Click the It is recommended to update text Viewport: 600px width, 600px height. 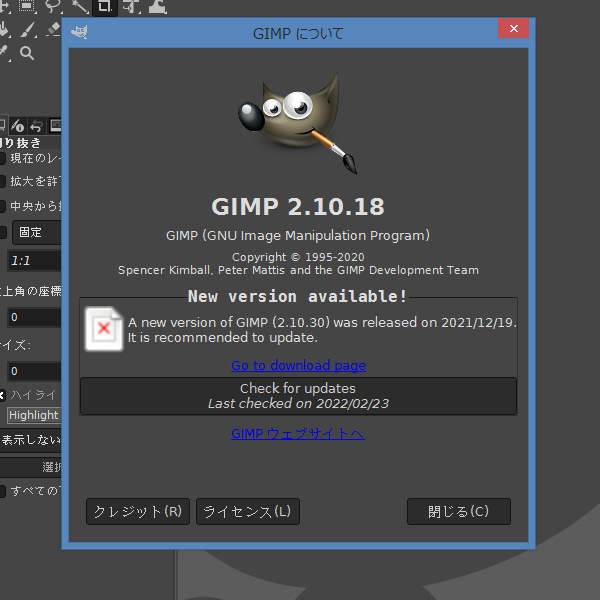pyautogui.click(x=222, y=338)
